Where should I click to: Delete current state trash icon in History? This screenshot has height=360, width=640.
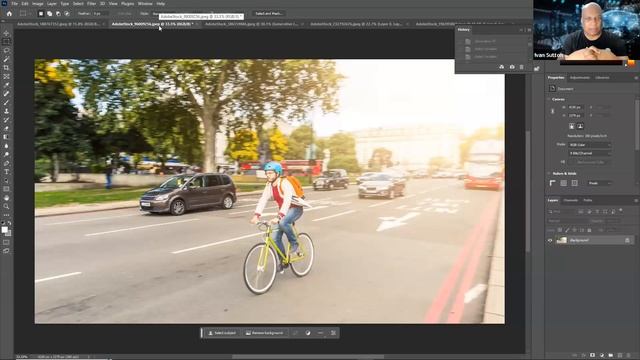point(521,67)
